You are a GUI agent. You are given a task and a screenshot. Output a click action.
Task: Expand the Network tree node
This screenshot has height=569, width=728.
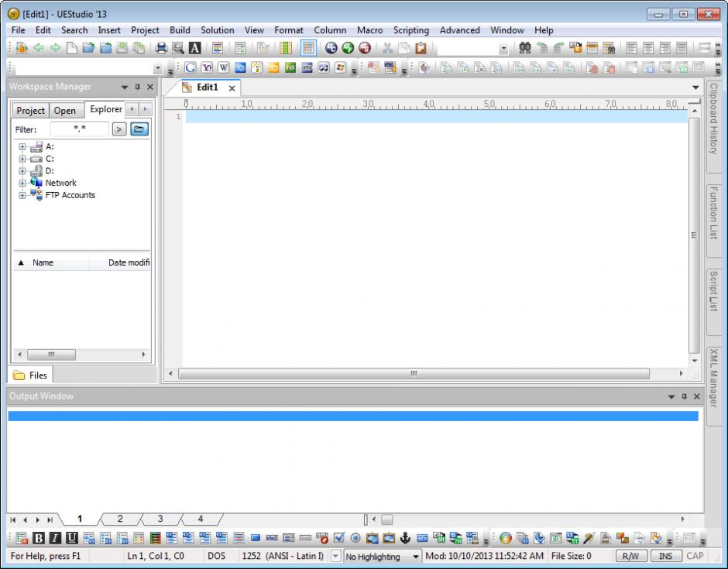point(22,183)
